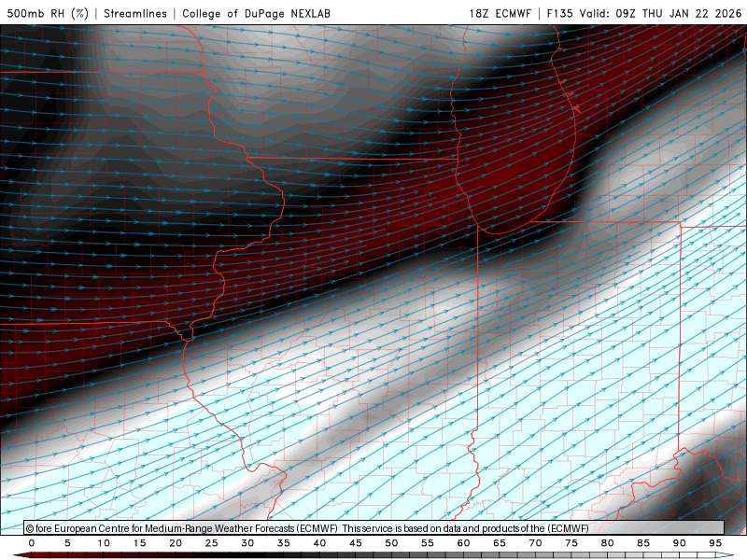The height and width of the screenshot is (560, 747).
Task: Click the '500mb RH (%)' title text
Action: tap(48, 13)
